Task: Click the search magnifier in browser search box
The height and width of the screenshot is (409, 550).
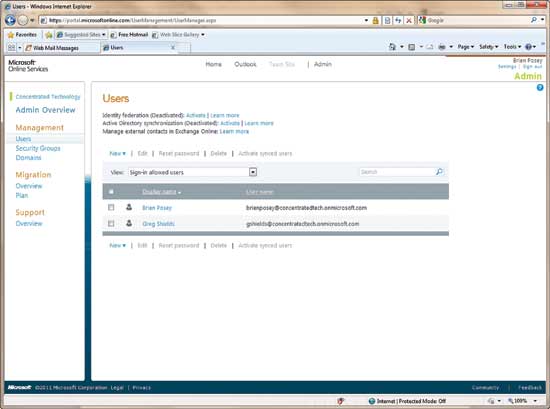Action: (x=534, y=20)
